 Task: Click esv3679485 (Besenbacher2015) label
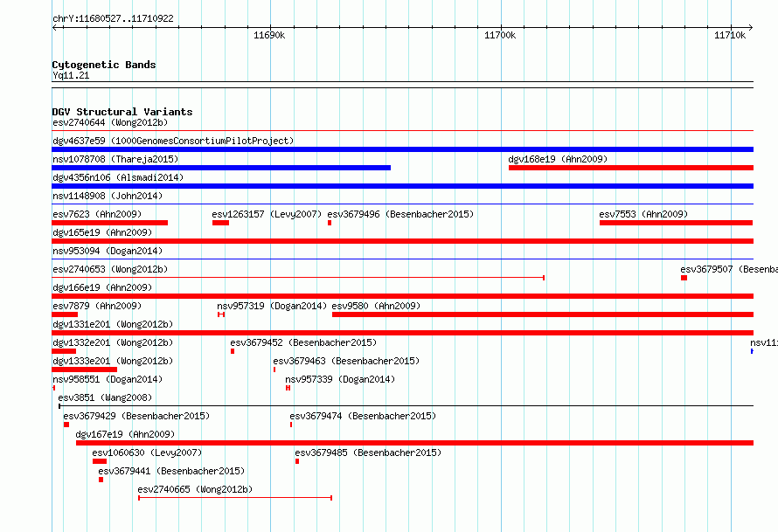click(368, 453)
